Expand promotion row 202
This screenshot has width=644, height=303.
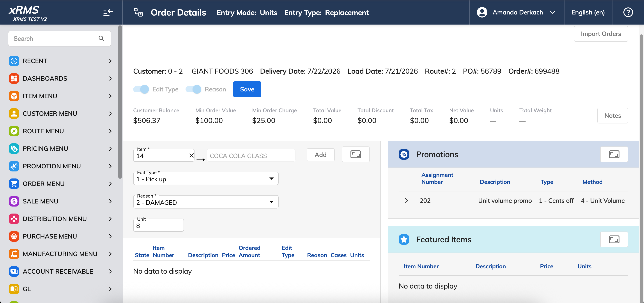click(x=407, y=200)
